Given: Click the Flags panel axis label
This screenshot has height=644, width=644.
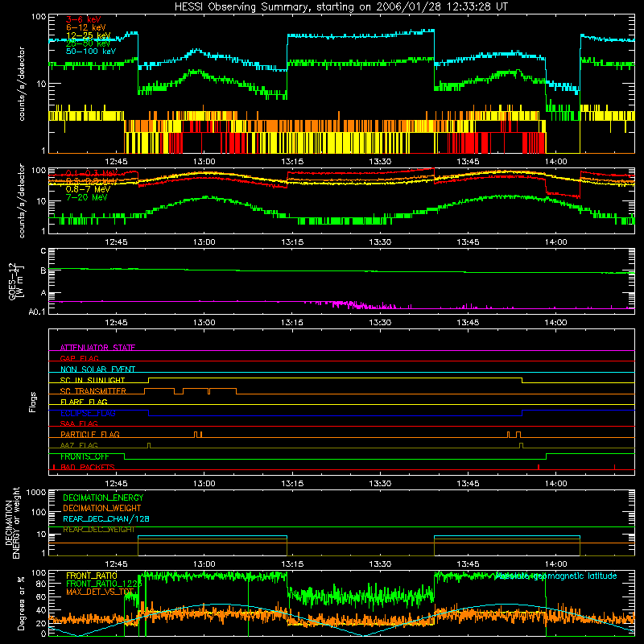Looking at the screenshot, I should (x=33, y=402).
